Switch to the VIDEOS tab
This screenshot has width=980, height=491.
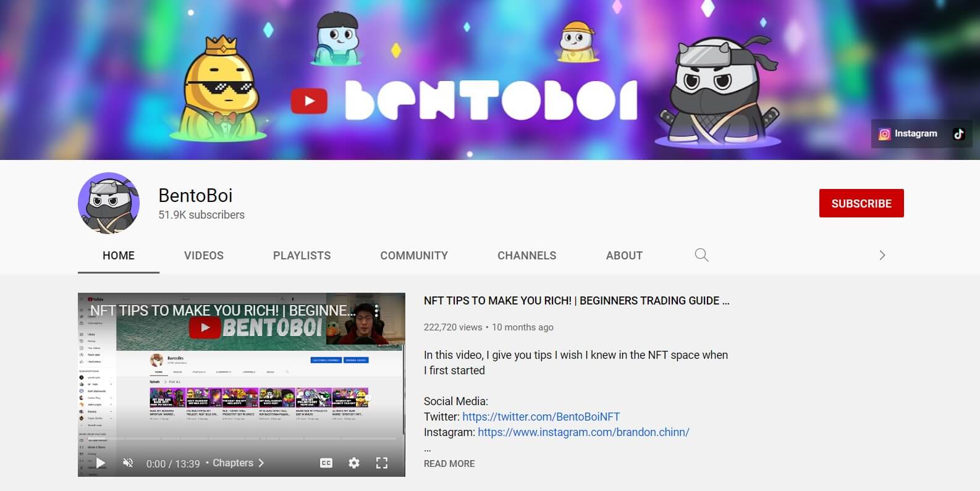click(204, 255)
